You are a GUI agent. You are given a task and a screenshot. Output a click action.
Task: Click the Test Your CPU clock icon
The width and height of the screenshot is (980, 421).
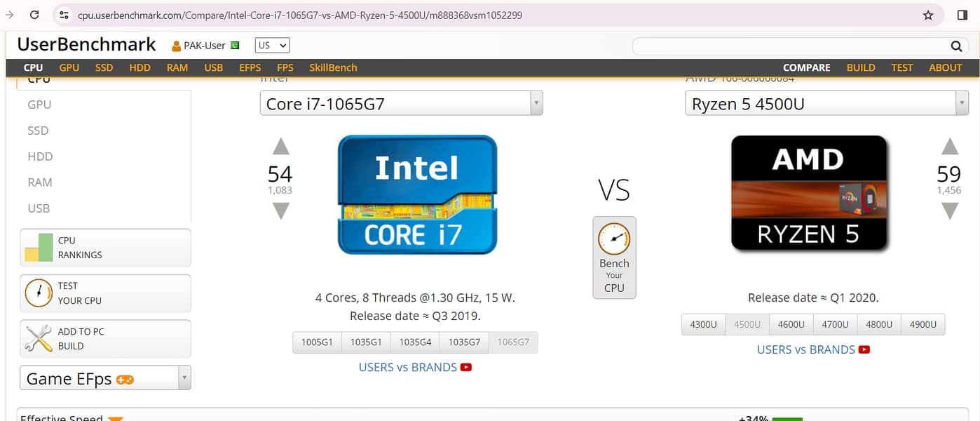tap(39, 293)
